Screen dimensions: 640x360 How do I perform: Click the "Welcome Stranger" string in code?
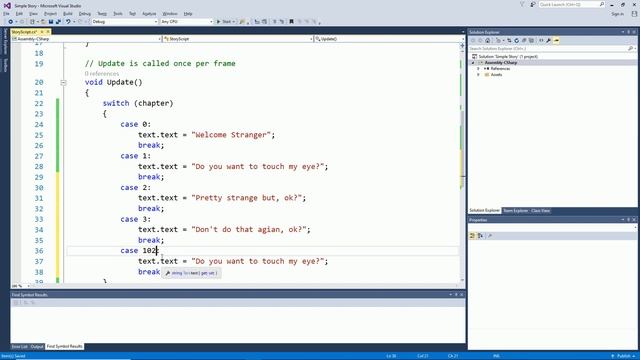[231, 135]
